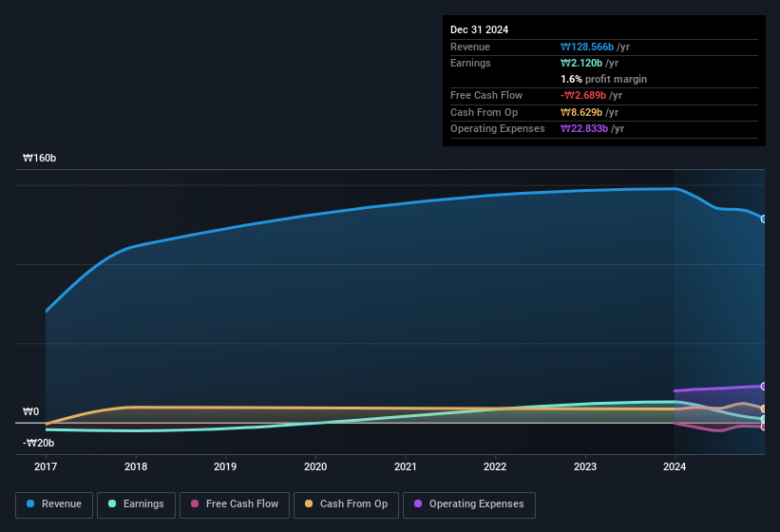Toggle the Free Cash Flow legend button
The image size is (780, 532).
pyautogui.click(x=235, y=505)
